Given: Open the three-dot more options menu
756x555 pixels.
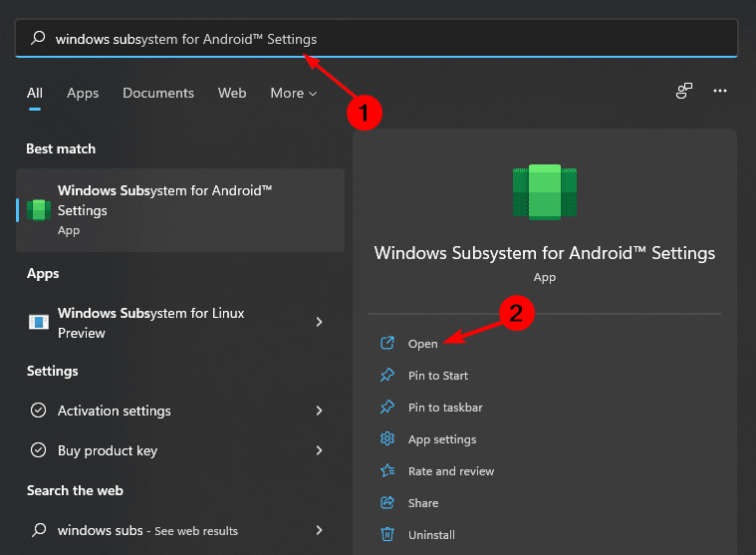Looking at the screenshot, I should coord(720,92).
